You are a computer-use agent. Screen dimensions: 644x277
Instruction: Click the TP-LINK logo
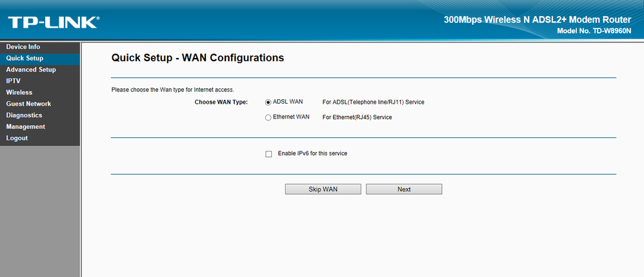tap(54, 23)
